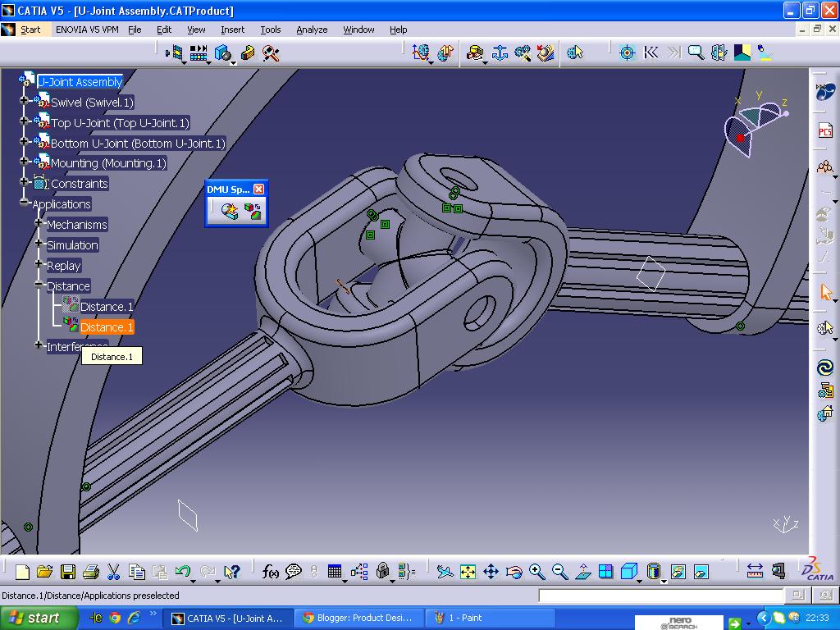Activate the Zoom In tool
The height and width of the screenshot is (630, 840).
coord(536,572)
